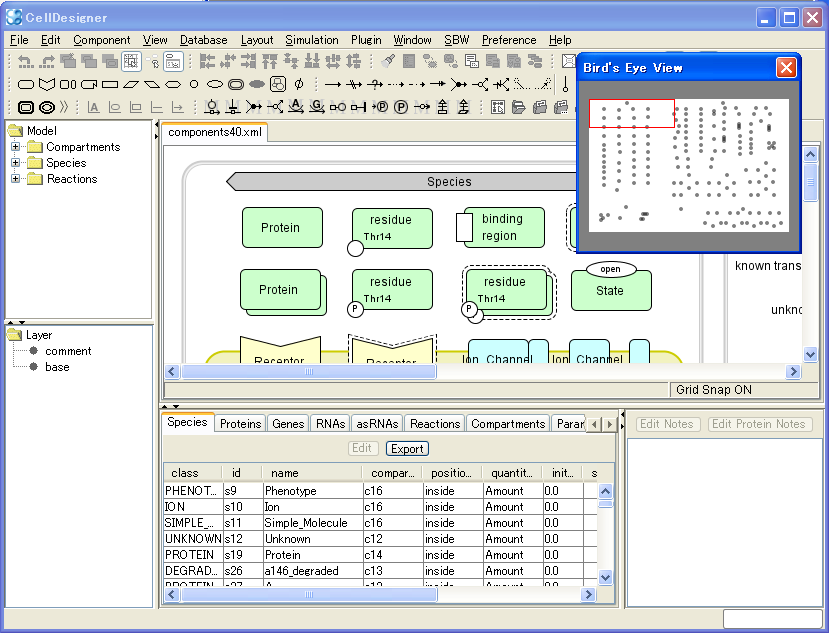Select the State node with open tag
Viewport: 829px width, 633px height.
[x=611, y=286]
